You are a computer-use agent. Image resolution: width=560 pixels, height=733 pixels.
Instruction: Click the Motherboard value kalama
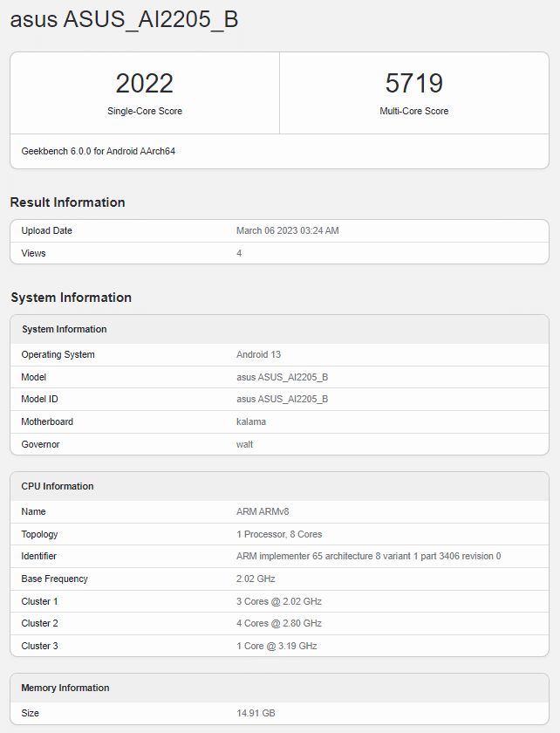pyautogui.click(x=251, y=421)
